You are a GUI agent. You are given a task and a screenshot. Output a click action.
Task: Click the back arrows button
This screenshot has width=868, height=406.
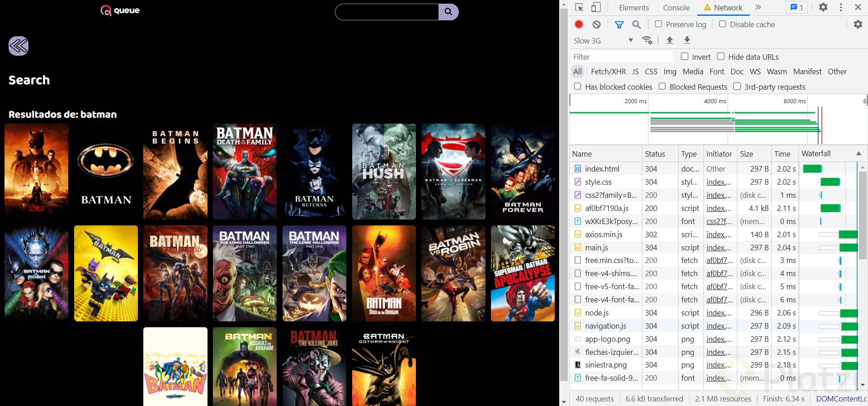(19, 46)
